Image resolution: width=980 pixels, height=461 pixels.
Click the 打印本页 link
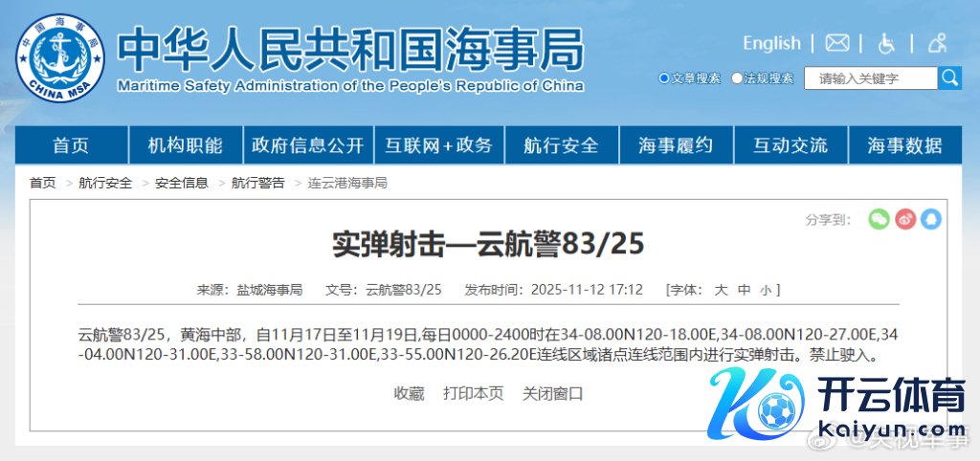pyautogui.click(x=473, y=393)
